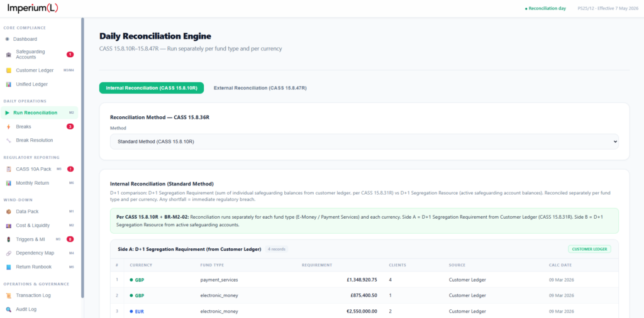Click the Safeguarding Accounts bank icon

[9, 55]
